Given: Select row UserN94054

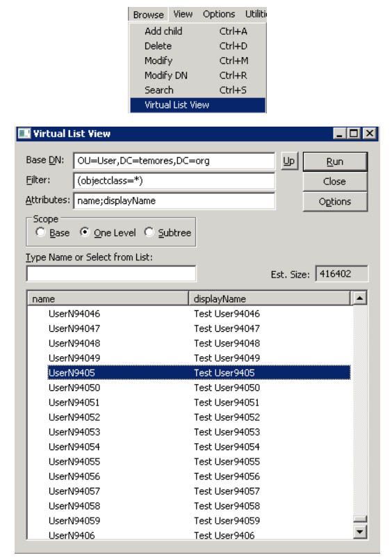Looking at the screenshot, I should point(199,447).
